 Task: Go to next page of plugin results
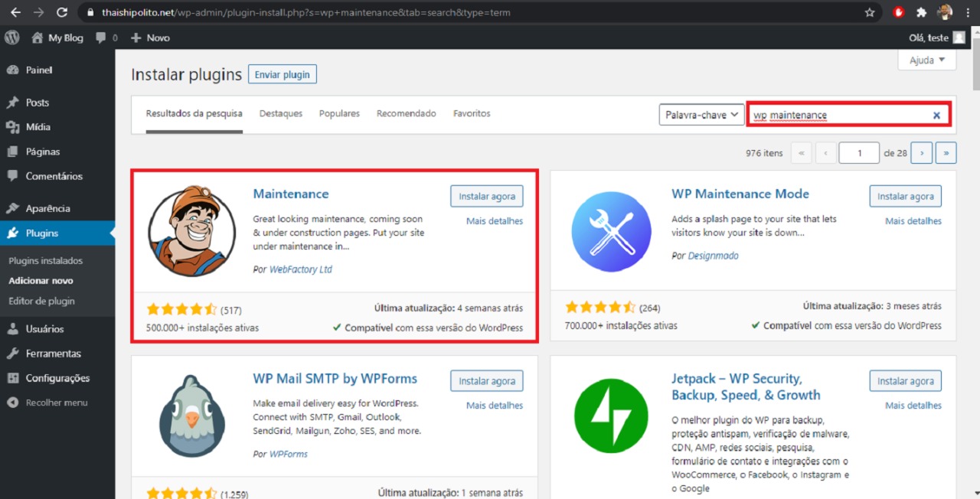[x=922, y=153]
